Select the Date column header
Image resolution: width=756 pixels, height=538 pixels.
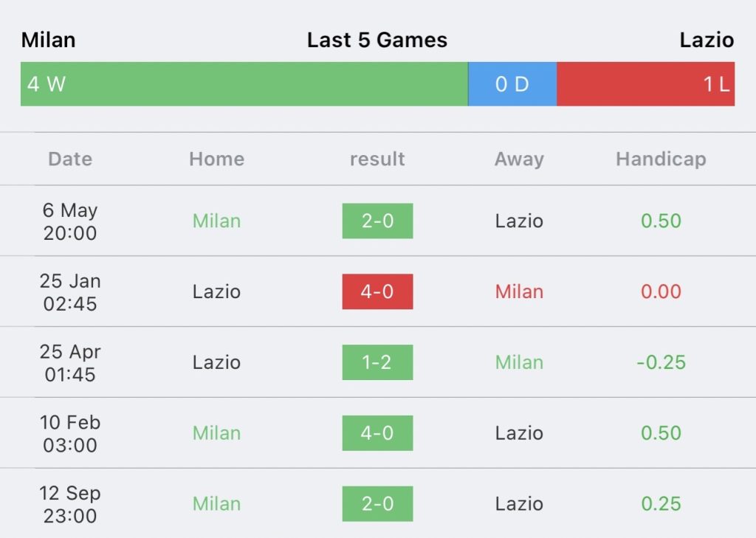point(70,159)
